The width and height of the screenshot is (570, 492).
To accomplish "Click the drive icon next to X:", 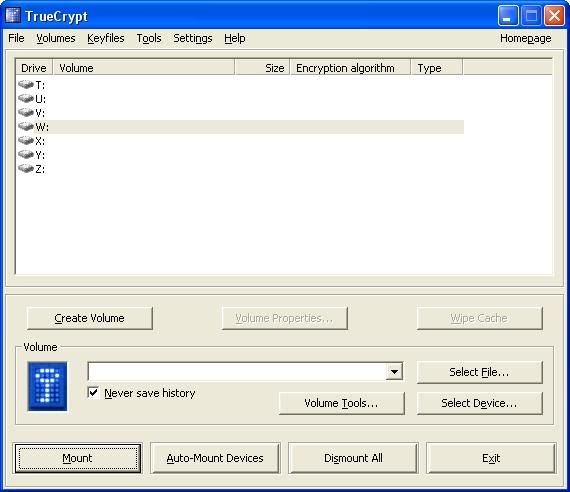I will point(26,140).
